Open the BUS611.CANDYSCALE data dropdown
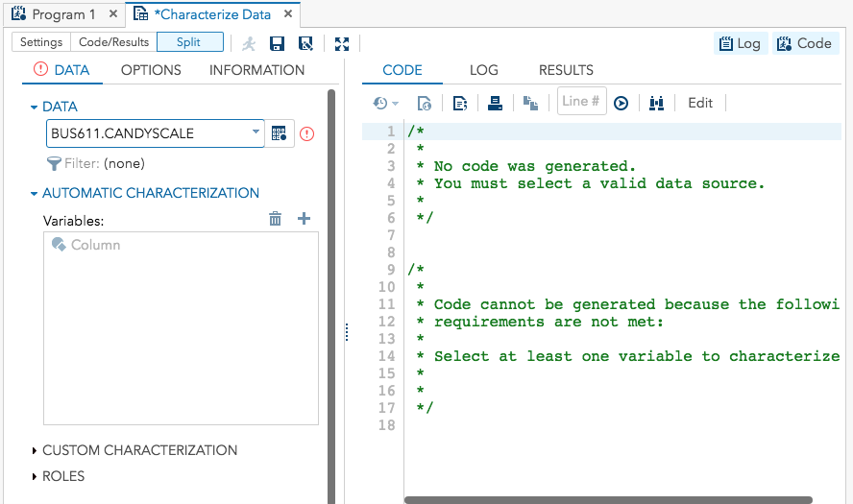The image size is (853, 504). point(256,132)
